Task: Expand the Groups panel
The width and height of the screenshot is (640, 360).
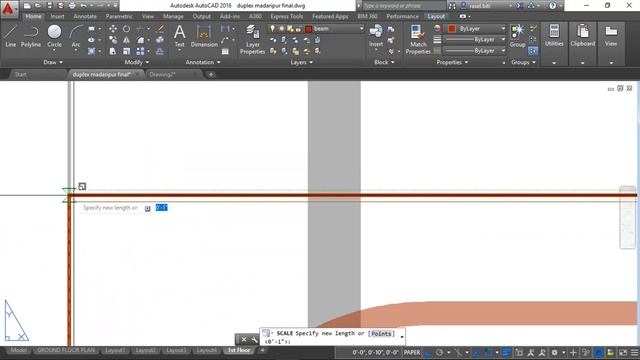Action: pyautogui.click(x=523, y=62)
